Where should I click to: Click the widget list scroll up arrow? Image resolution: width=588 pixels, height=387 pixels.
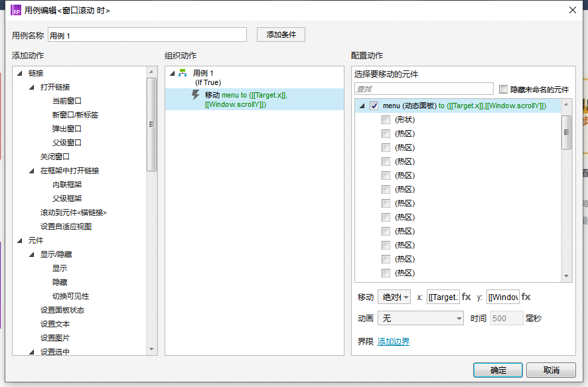point(566,105)
